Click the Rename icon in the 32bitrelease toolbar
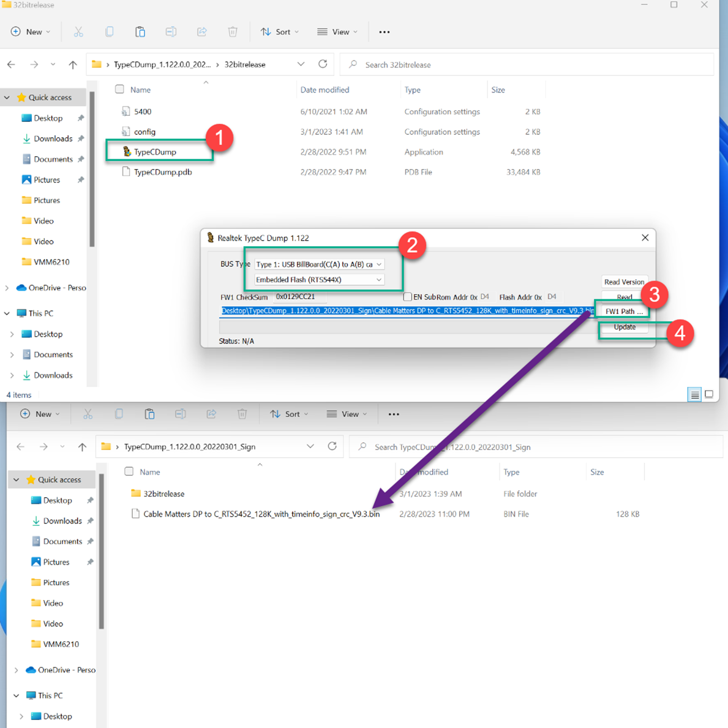728x728 pixels. pos(171,32)
